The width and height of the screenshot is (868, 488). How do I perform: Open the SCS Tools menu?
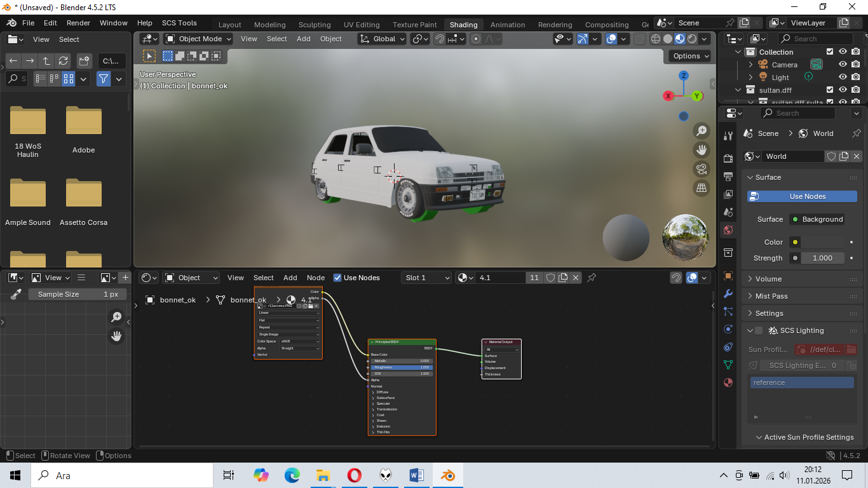point(179,23)
